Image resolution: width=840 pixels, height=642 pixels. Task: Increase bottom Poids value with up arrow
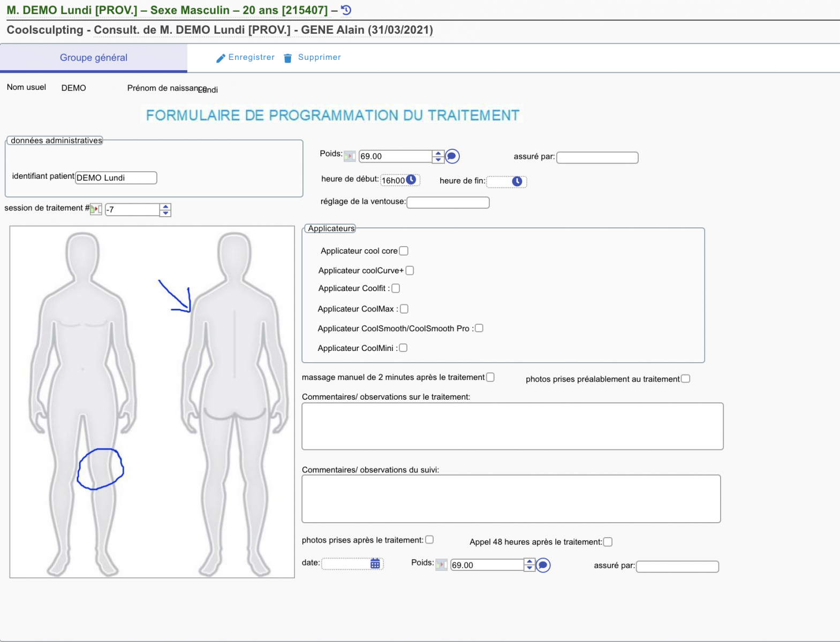[529, 562]
